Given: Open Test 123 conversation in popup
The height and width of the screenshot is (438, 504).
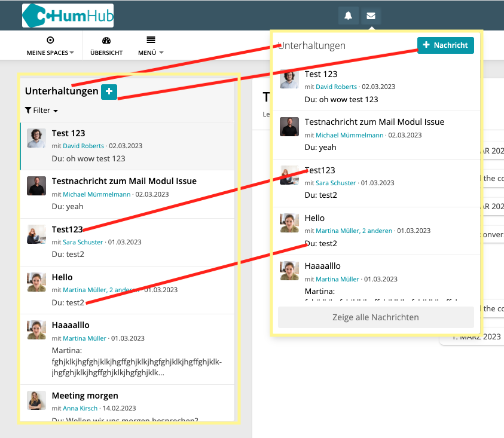Looking at the screenshot, I should [377, 87].
